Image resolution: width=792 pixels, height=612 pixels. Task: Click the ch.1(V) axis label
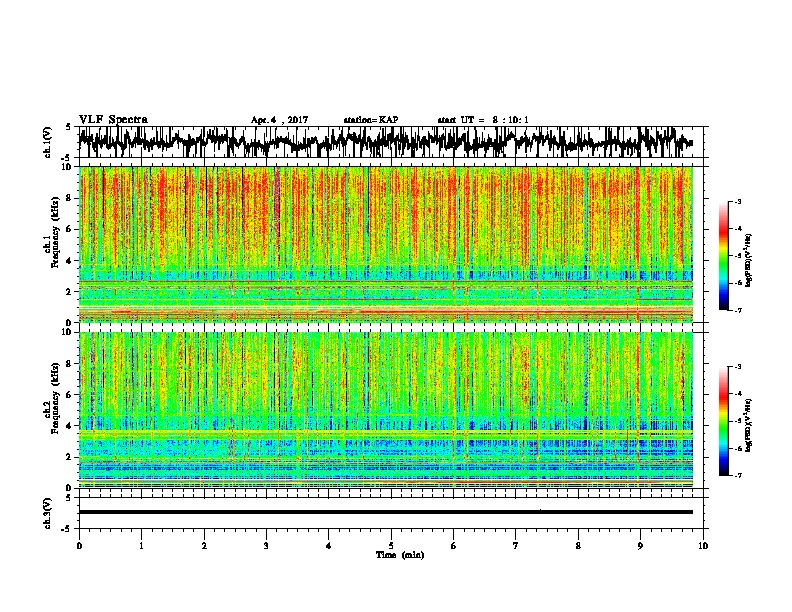pyautogui.click(x=48, y=142)
